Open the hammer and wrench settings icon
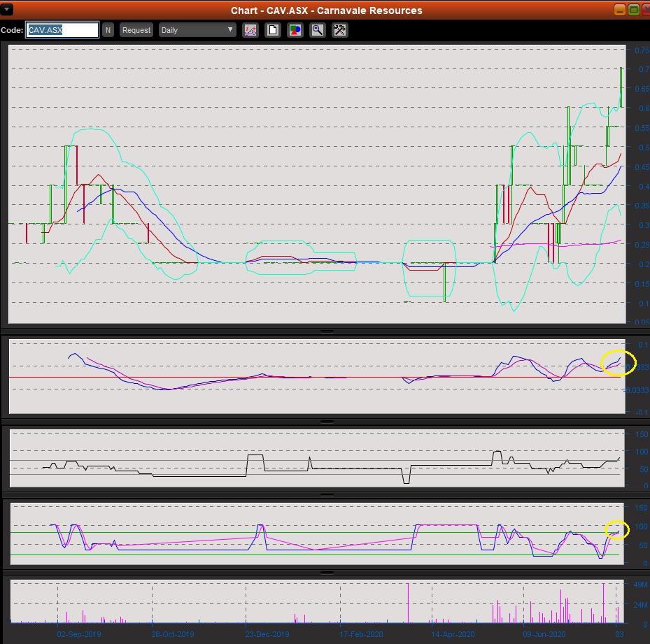The width and height of the screenshot is (650, 644). click(x=339, y=30)
